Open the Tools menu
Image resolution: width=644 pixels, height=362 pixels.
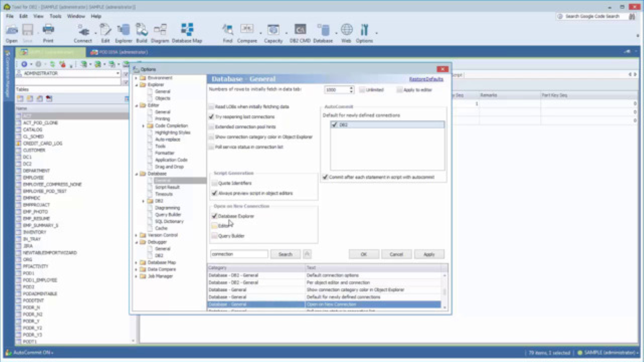click(x=55, y=16)
